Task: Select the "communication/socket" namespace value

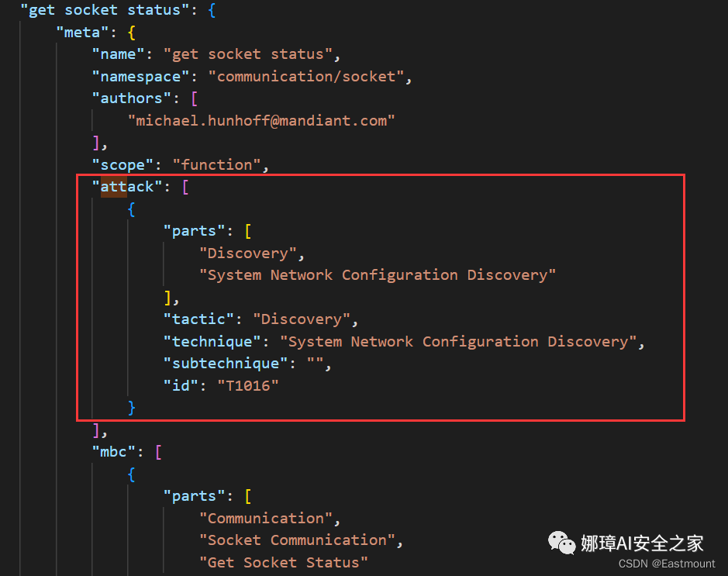Action: coord(306,77)
